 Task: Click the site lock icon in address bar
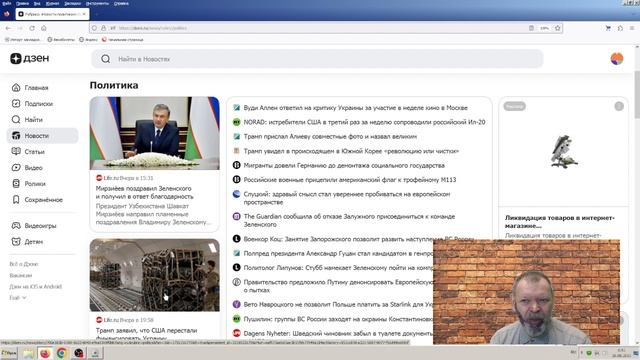[x=104, y=28]
